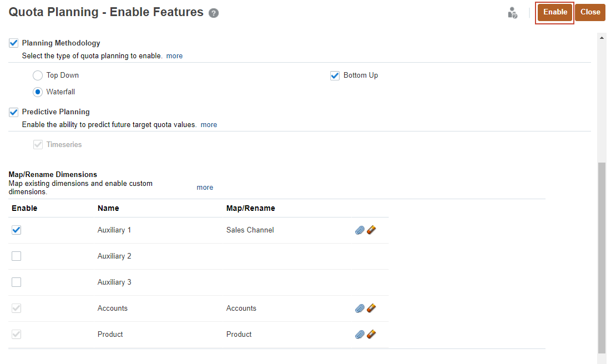Click the pencil icon to rename Sales Channel
The width and height of the screenshot is (611, 364).
tap(371, 229)
